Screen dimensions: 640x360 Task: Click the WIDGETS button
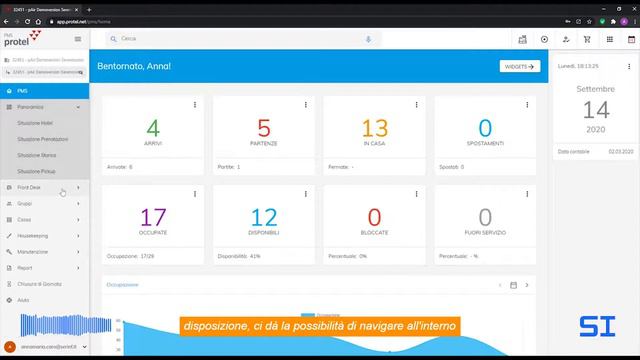[520, 66]
